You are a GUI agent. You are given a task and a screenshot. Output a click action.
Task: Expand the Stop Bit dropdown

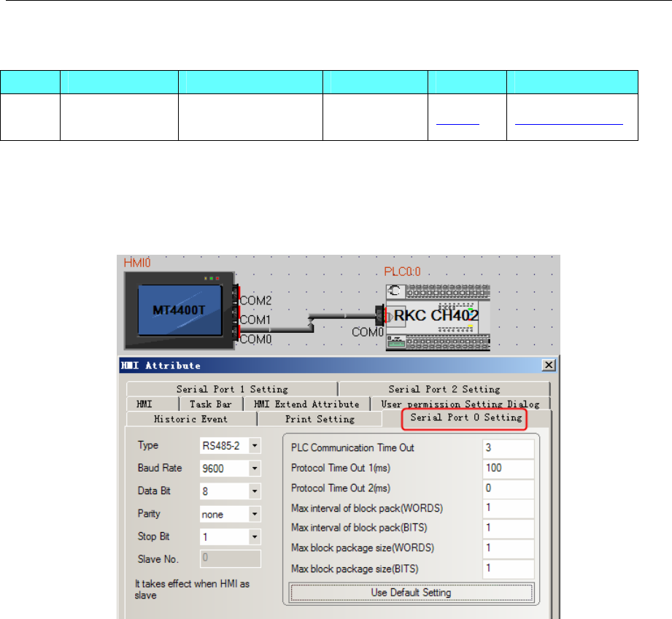click(x=255, y=537)
